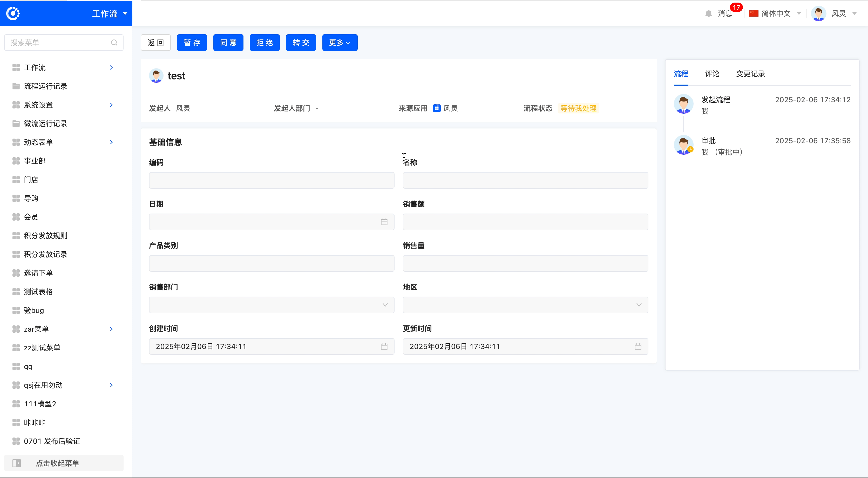Click the 来源应用 风灵 app icon
The width and height of the screenshot is (868, 478).
coord(436,108)
